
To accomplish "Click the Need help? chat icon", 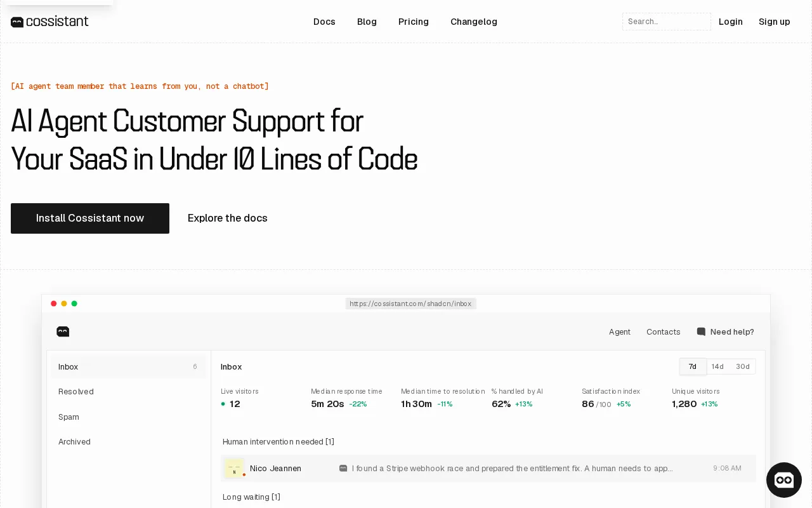I will pyautogui.click(x=701, y=331).
